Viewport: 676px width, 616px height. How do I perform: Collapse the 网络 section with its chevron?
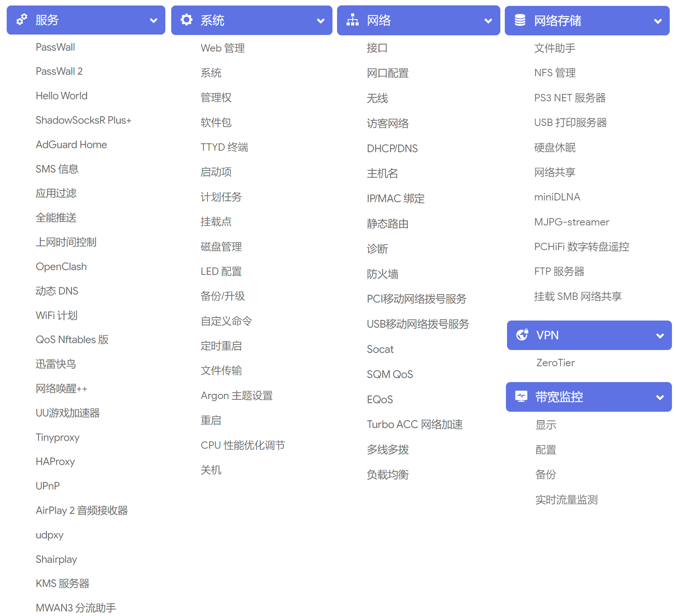coord(488,21)
